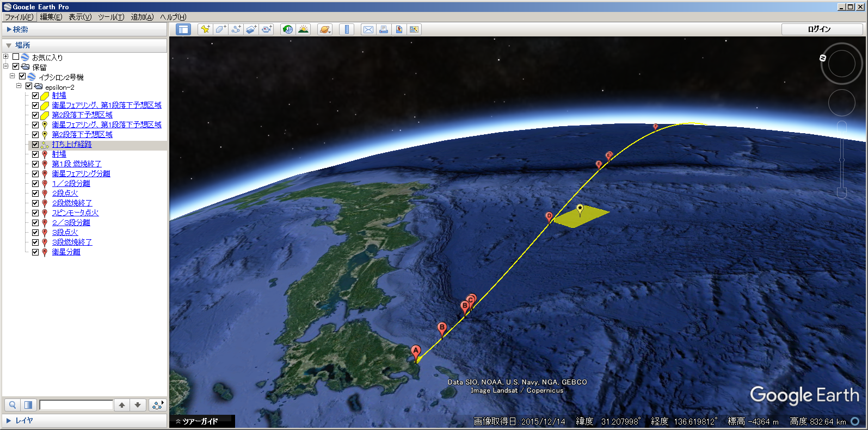The height and width of the screenshot is (430, 868).
Task: Collapse the 保留 tree node
Action: click(x=5, y=66)
